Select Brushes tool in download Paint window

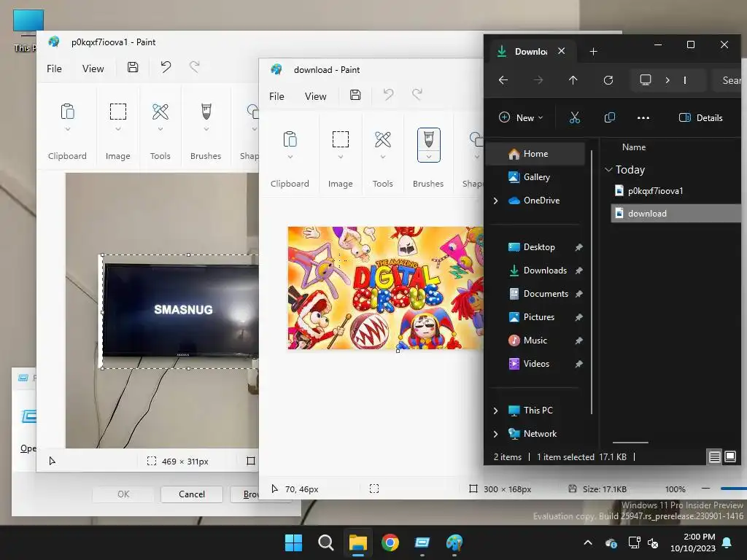point(428,139)
